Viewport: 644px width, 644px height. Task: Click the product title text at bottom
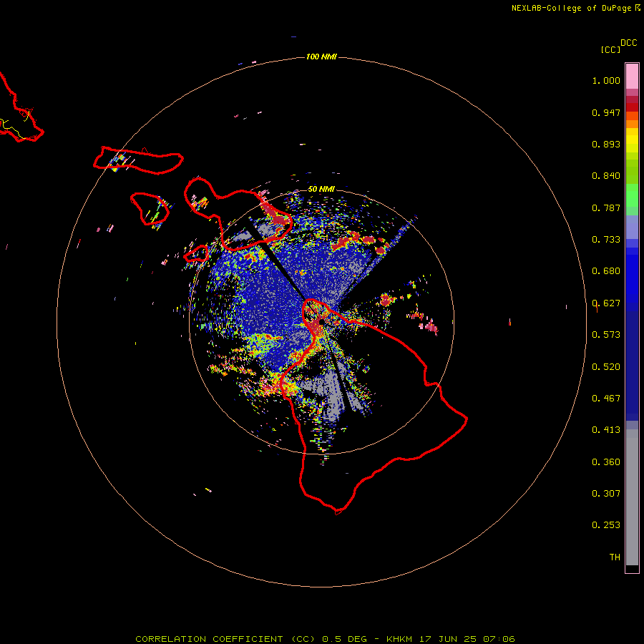coord(325,639)
